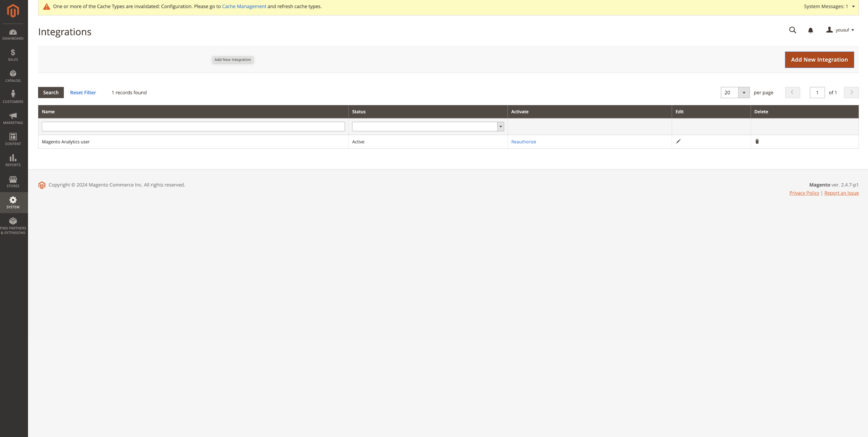868x437 pixels.
Task: Select the Magento Analytics user name cell
Action: pyautogui.click(x=193, y=142)
